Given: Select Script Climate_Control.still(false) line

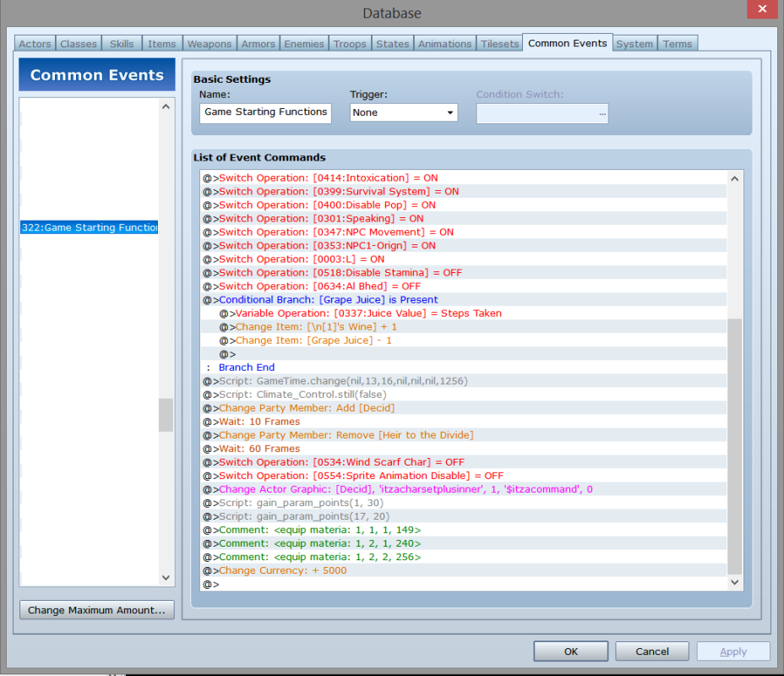Looking at the screenshot, I should [x=464, y=395].
